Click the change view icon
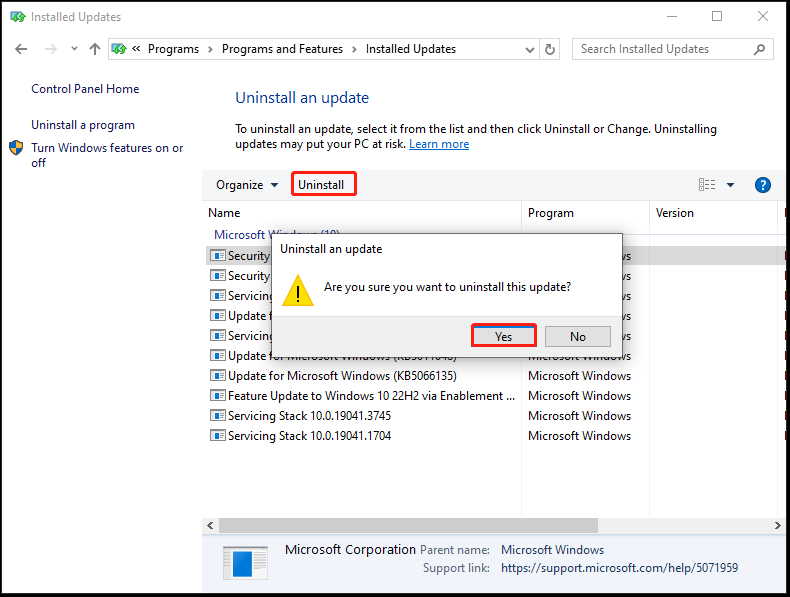 (x=707, y=185)
